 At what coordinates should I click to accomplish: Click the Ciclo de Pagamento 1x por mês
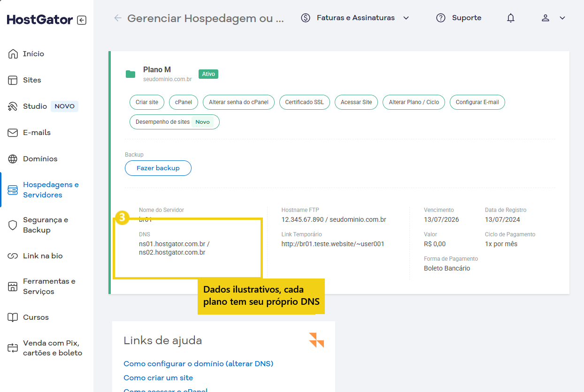[501, 244]
